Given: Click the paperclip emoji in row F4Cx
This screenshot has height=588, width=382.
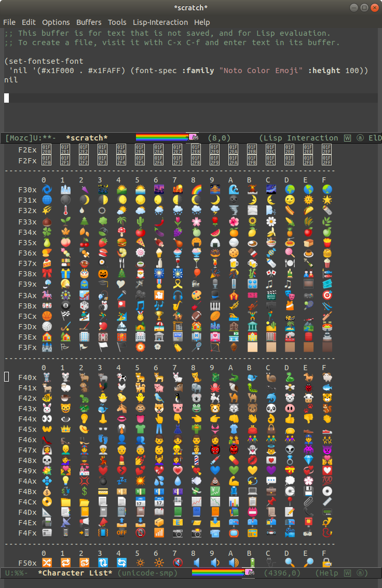Looking at the screenshot, I should (x=308, y=502).
